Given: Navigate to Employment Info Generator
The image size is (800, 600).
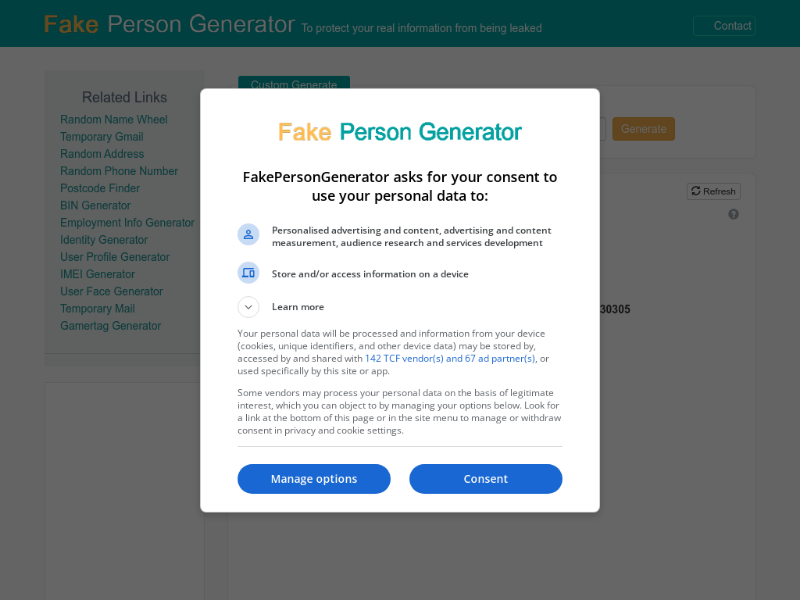Looking at the screenshot, I should click(127, 223).
